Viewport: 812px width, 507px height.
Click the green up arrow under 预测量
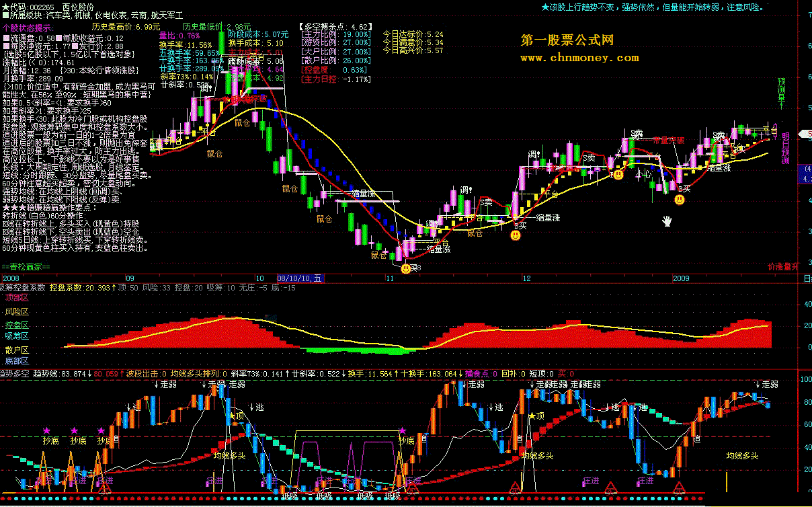click(x=782, y=105)
